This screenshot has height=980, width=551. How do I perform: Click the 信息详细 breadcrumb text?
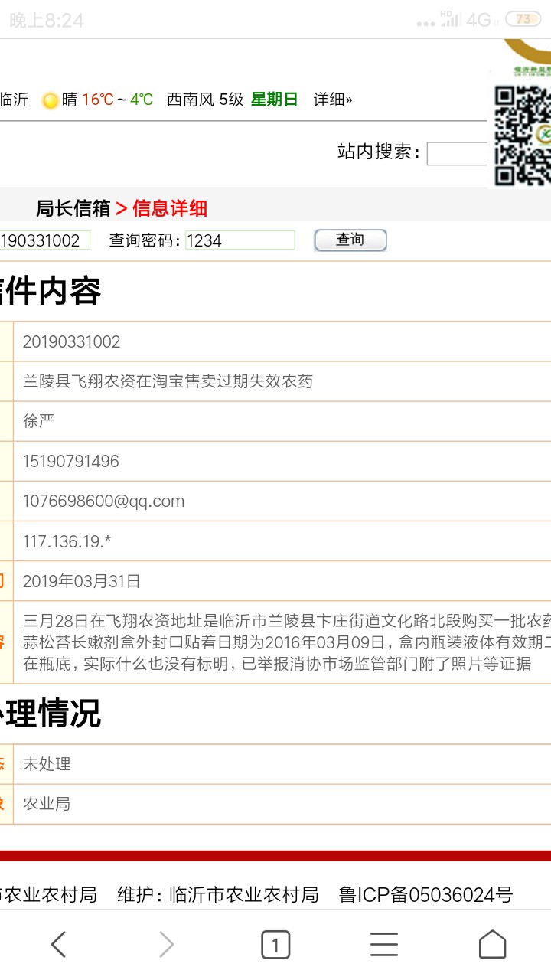click(x=170, y=208)
